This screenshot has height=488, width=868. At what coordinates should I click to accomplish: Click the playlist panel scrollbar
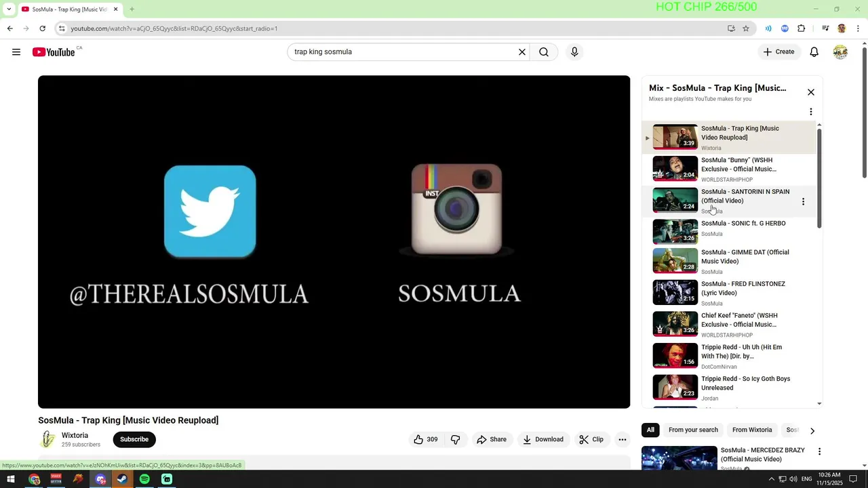(x=819, y=178)
